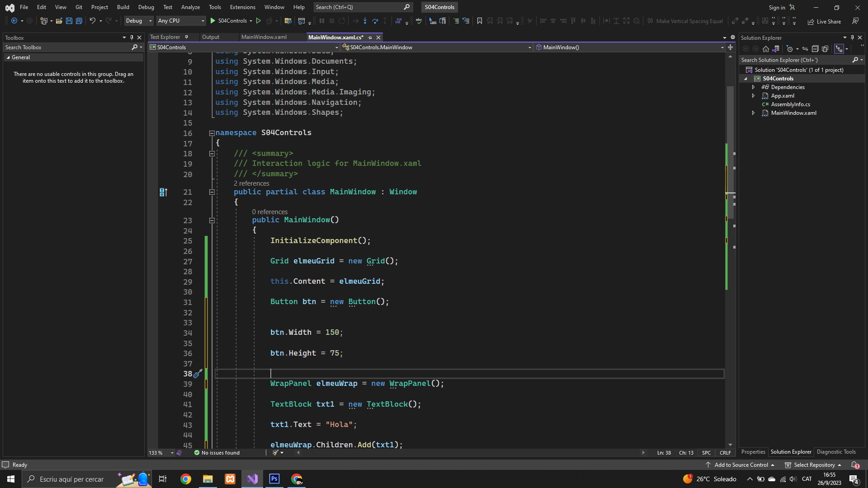Open the 133 % zoom level combo

pyautogui.click(x=161, y=453)
